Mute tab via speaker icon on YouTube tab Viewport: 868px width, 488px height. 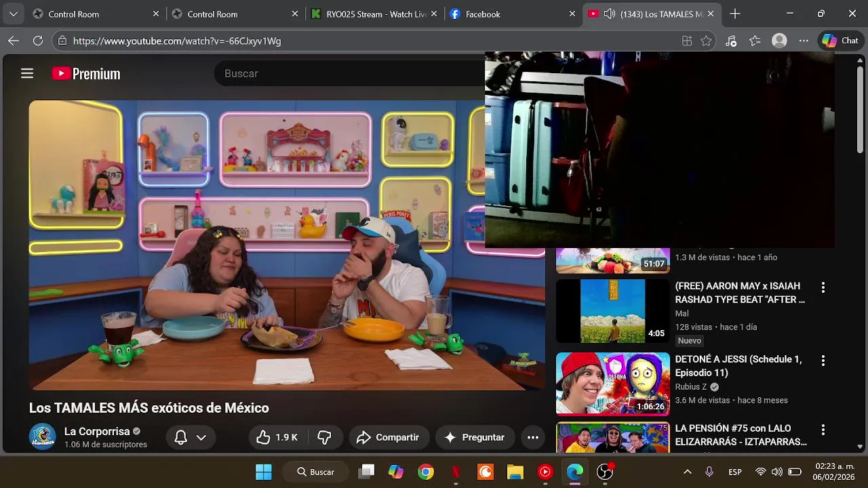(x=609, y=14)
